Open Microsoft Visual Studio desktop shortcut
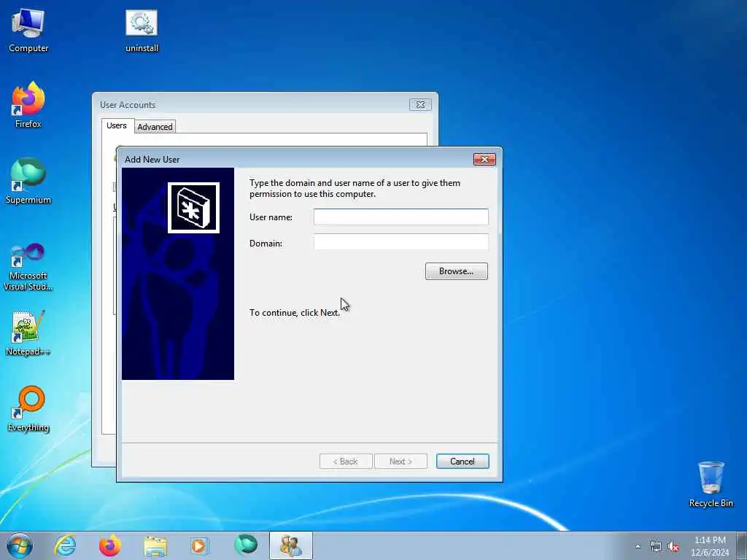Viewport: 747px width, 560px height. point(28,267)
